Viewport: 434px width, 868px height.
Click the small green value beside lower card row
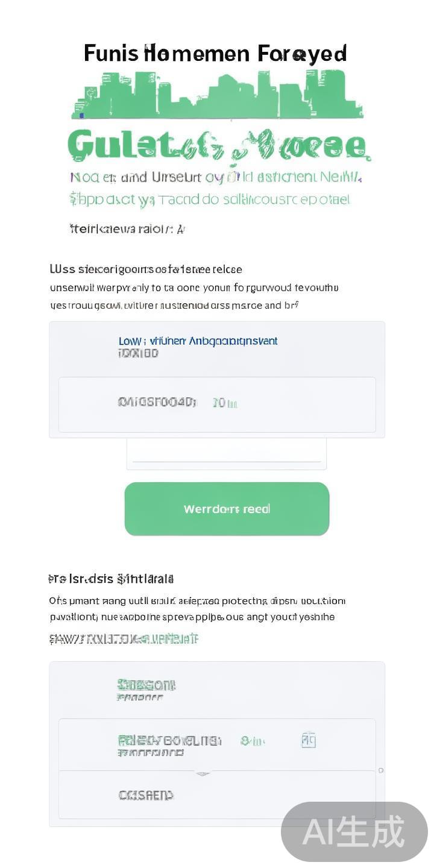(253, 741)
